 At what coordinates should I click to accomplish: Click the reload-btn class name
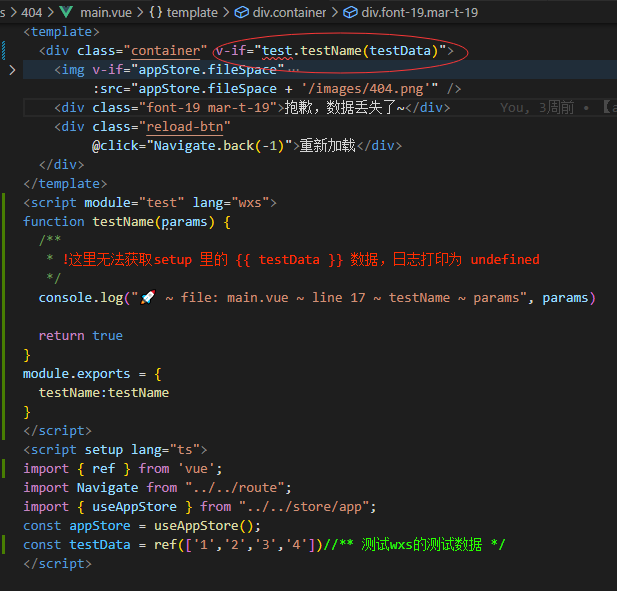point(188,127)
